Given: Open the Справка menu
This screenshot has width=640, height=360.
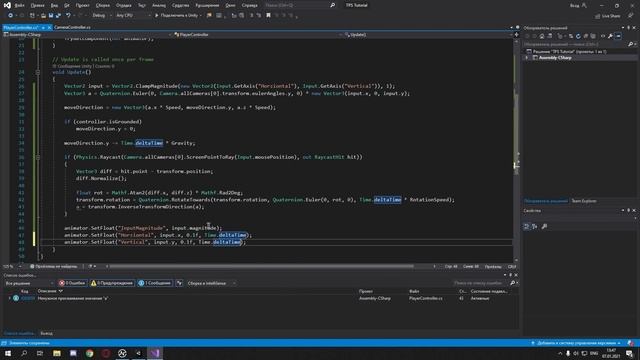Looking at the screenshot, I should coord(249,5).
